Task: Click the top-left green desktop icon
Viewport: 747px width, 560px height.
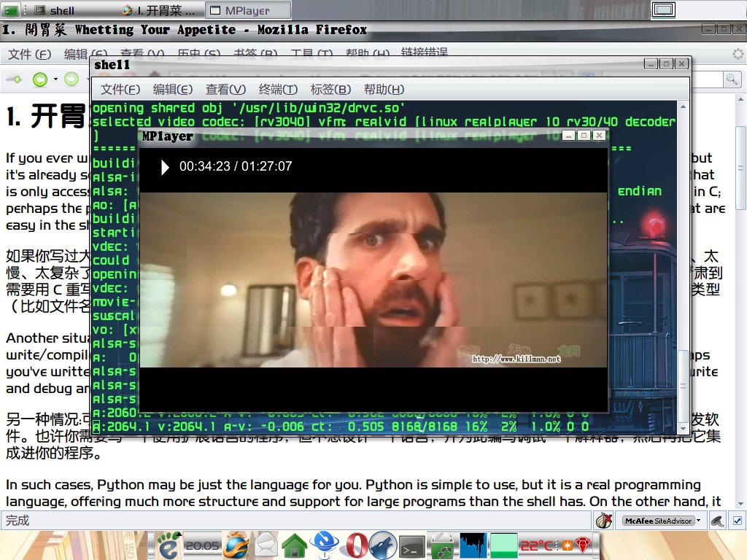Action: tap(10, 10)
